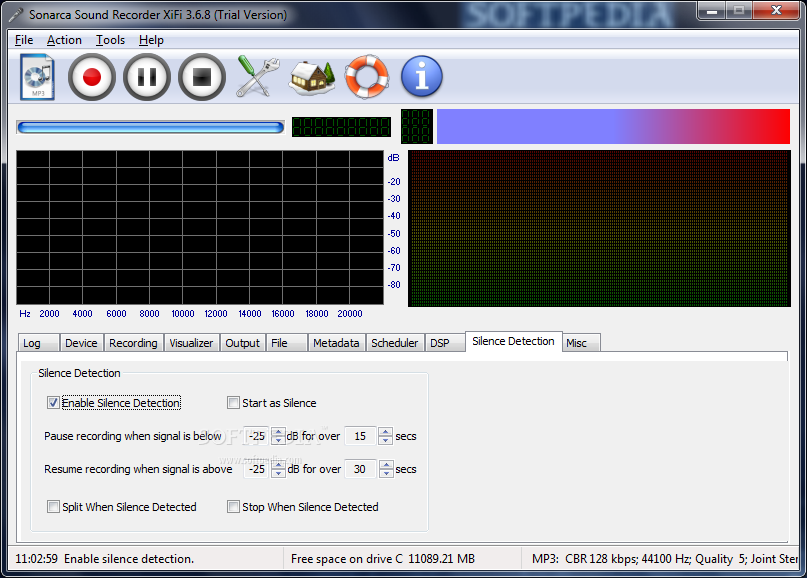Image resolution: width=807 pixels, height=578 pixels.
Task: Click the 'Resume recording when signal is above' label
Action: click(x=138, y=469)
